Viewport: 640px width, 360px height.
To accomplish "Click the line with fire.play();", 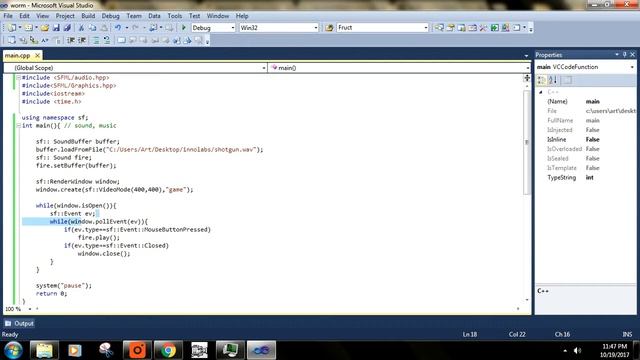I will pyautogui.click(x=99, y=238).
